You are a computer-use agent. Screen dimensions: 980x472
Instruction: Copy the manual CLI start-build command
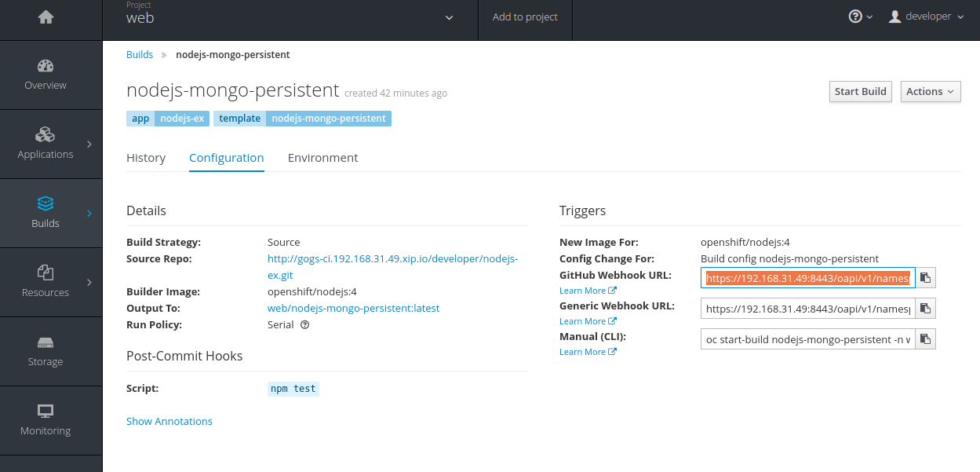[x=926, y=339]
